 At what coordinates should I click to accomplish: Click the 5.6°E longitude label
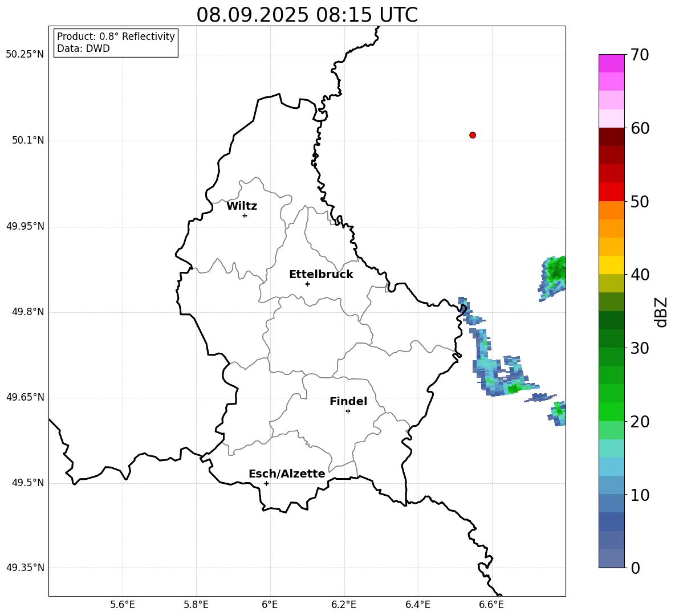[x=123, y=605]
